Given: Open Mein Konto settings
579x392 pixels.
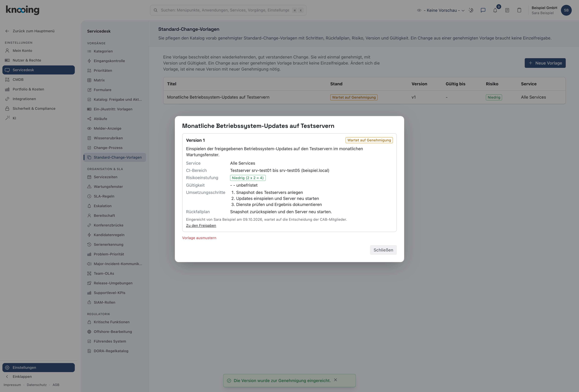Looking at the screenshot, I should pos(39,51).
